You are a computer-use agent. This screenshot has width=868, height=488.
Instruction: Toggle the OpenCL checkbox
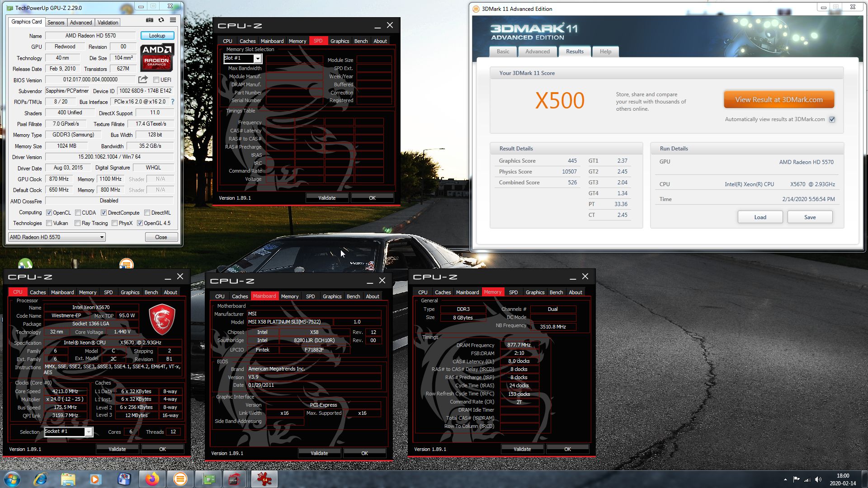tap(49, 213)
